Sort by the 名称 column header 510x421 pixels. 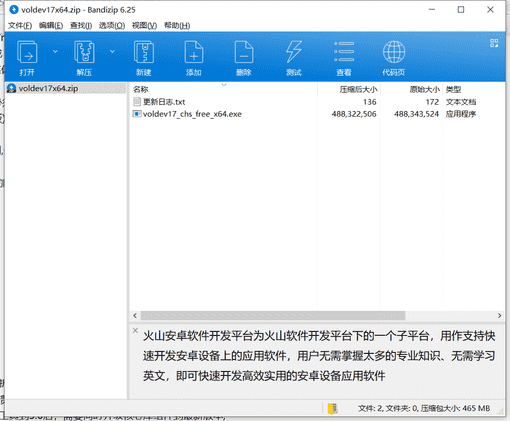pos(141,89)
